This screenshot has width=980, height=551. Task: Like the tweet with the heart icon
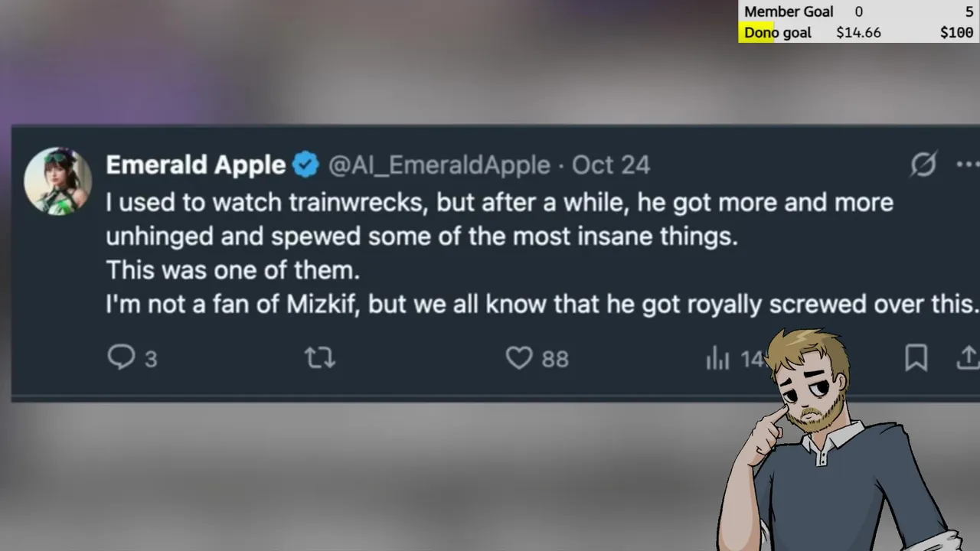519,357
